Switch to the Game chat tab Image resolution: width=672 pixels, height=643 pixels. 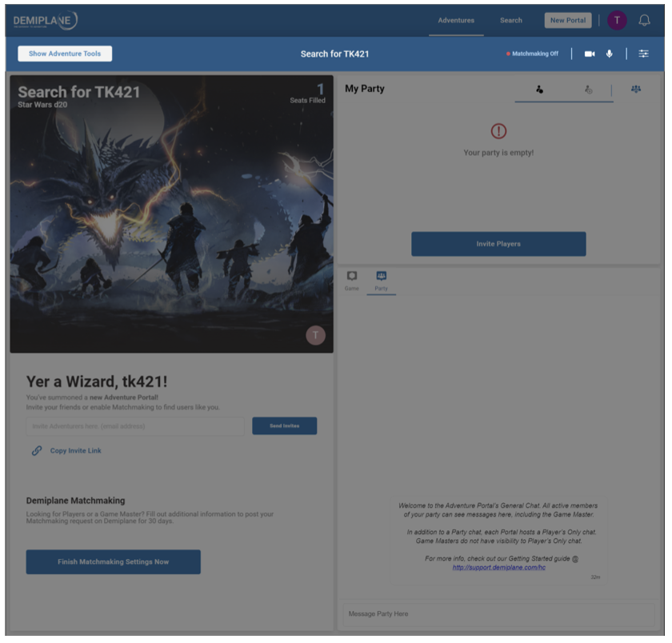coord(352,281)
